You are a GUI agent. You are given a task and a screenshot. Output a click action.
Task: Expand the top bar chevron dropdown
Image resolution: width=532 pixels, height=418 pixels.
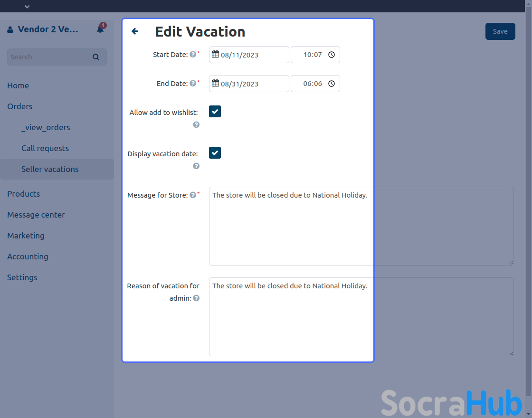point(27,7)
